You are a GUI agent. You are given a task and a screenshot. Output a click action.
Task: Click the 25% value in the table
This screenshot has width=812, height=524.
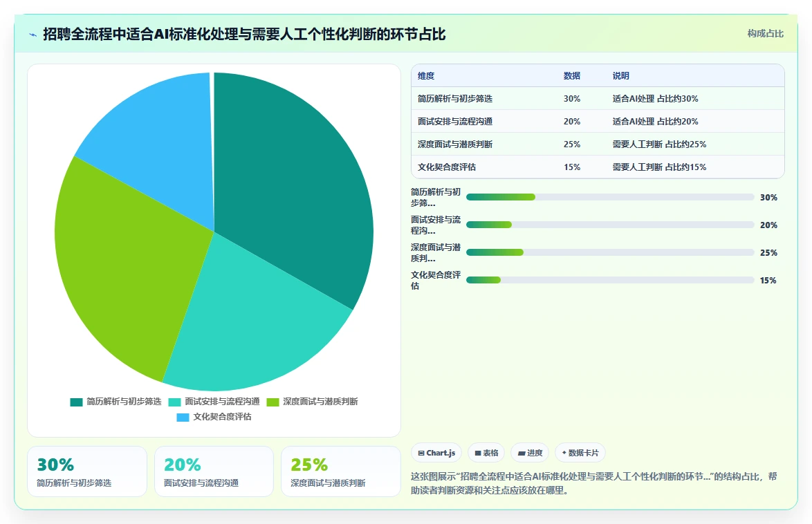point(572,144)
